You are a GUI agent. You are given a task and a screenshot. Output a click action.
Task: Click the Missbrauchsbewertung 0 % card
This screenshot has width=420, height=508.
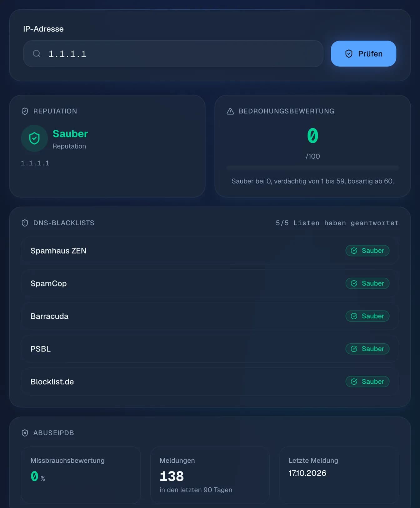click(81, 475)
